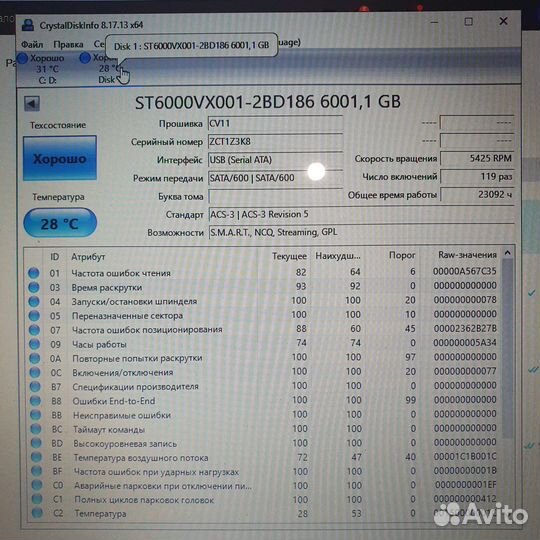Viewport: 540px width, 540px height.
Task: Click the disk title ST6000VX001-2BD186 6001,1 GB
Action: tap(268, 102)
